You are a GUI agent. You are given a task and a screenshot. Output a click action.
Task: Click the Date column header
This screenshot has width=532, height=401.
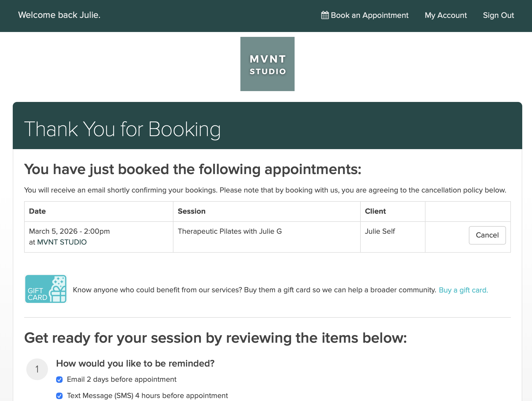point(37,211)
